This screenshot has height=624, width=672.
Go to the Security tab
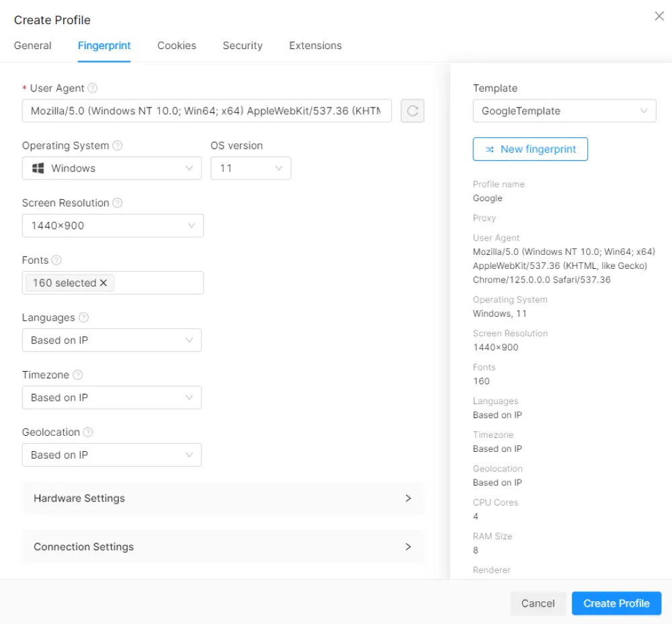243,46
